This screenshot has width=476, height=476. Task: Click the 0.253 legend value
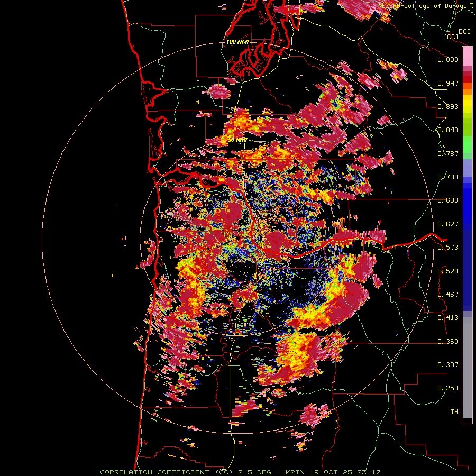(x=448, y=388)
